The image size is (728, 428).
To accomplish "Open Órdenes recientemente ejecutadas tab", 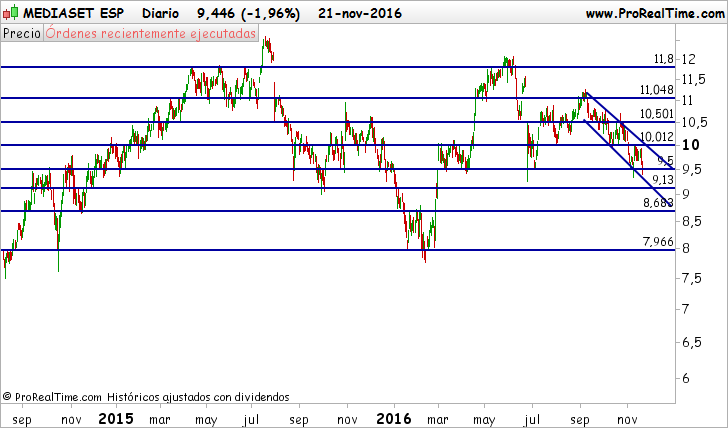I will click(x=151, y=33).
